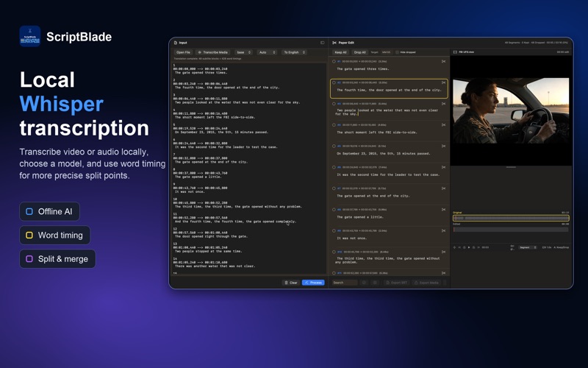Toggle keep circle on 'It was not once' segment

[x=334, y=231]
